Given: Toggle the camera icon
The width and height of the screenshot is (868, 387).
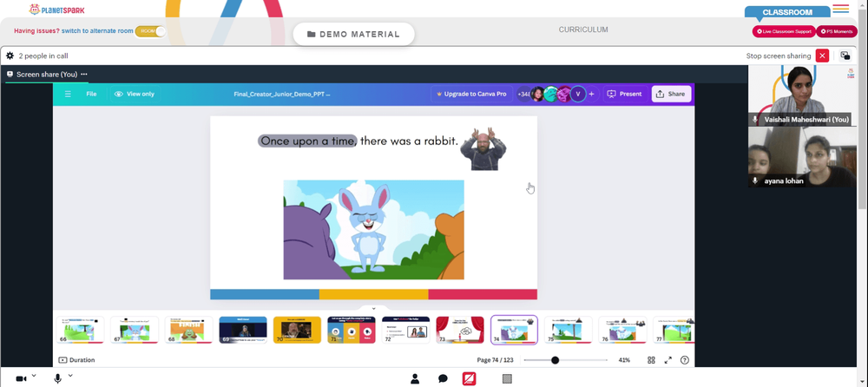Looking at the screenshot, I should (21, 378).
